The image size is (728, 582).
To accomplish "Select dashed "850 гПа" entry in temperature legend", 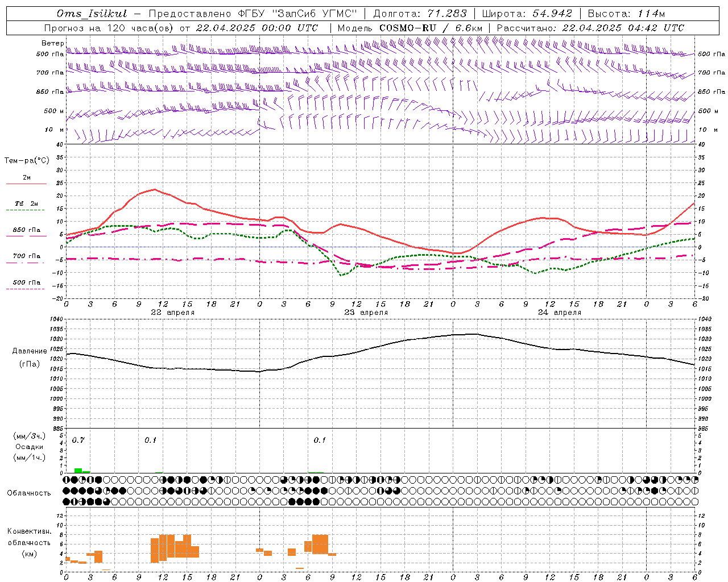I will pos(26,232).
